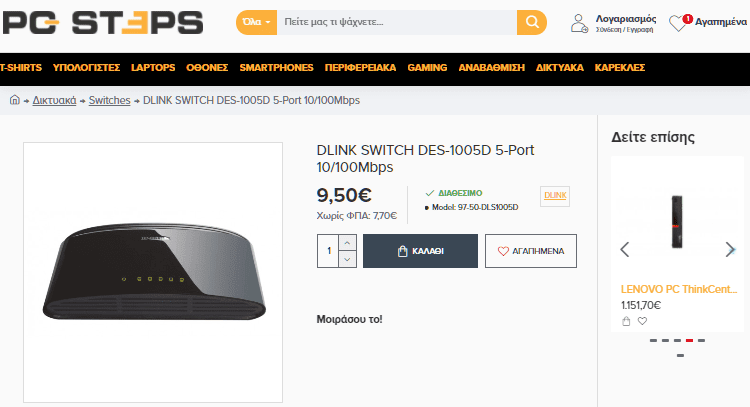Increase quantity with the up arrow
The image size is (750, 407).
coord(347,243)
